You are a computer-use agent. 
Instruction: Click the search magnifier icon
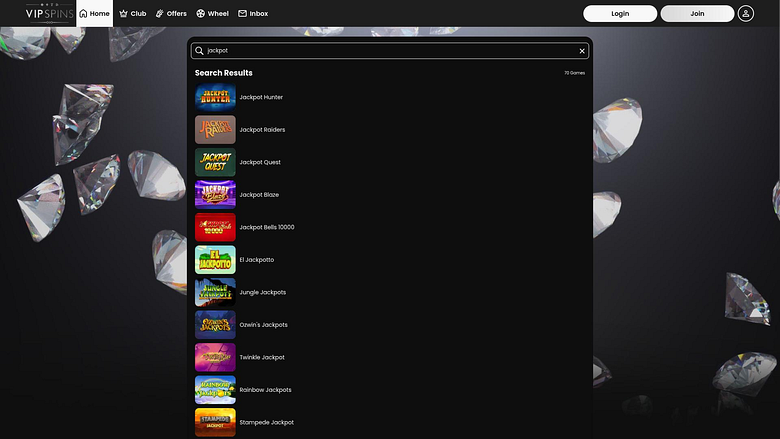click(199, 51)
